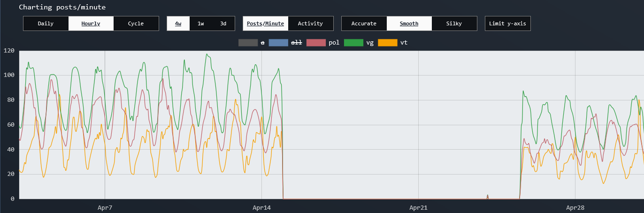Click the Limit y-axis button

(x=508, y=23)
